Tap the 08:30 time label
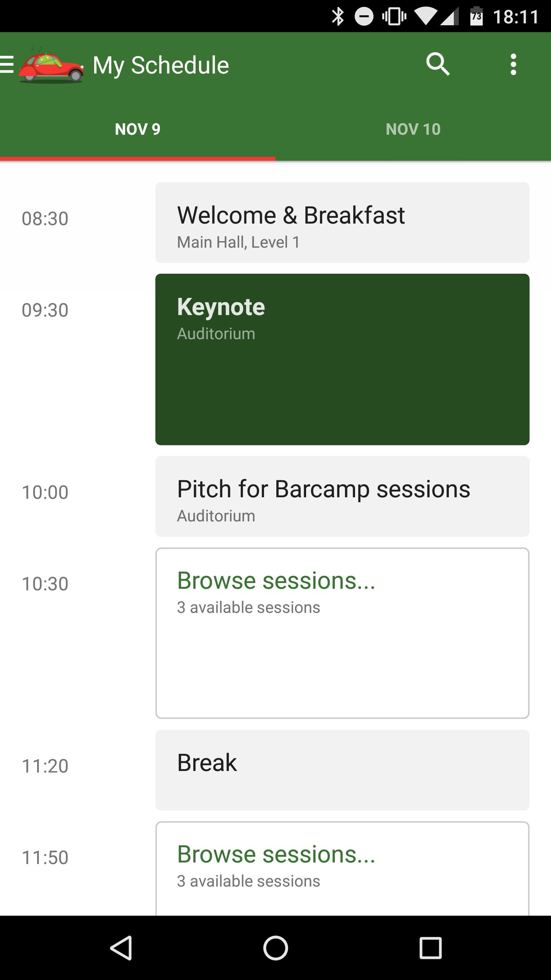Image resolution: width=551 pixels, height=980 pixels. coord(45,219)
